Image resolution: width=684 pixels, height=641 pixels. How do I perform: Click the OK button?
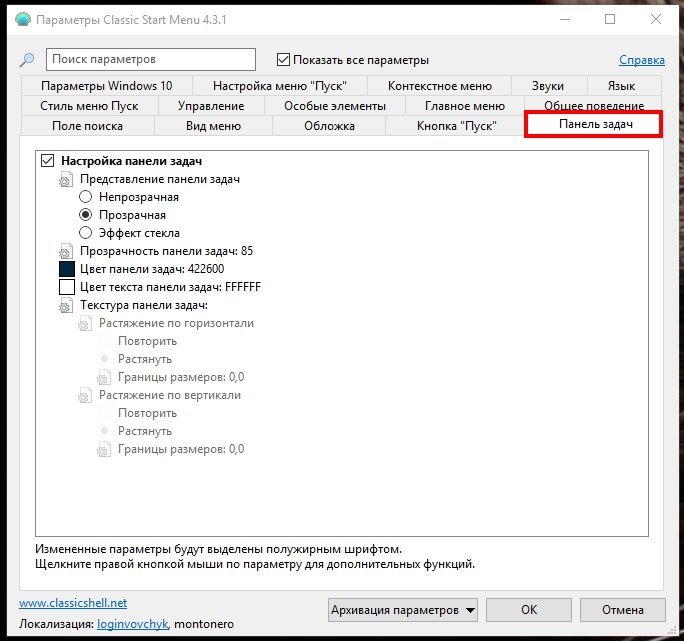pos(529,610)
